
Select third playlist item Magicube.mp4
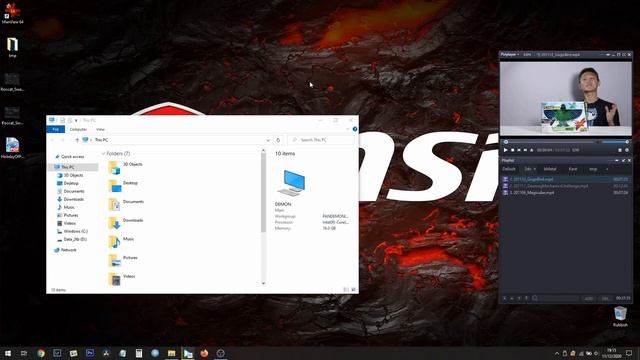(x=566, y=192)
